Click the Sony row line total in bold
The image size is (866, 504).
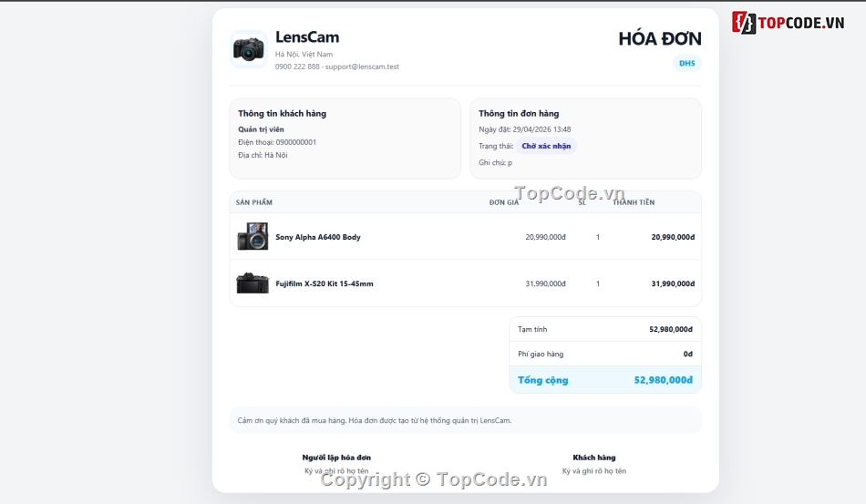pyautogui.click(x=673, y=237)
